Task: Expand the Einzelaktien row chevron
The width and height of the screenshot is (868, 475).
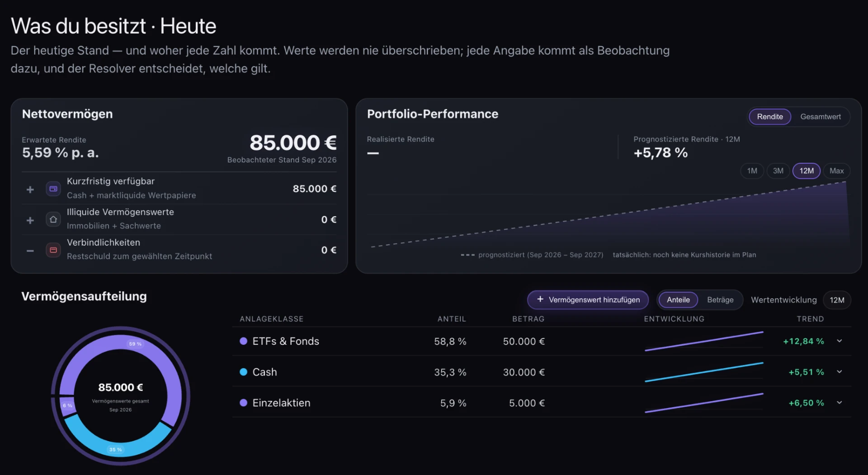Action: pos(840,403)
